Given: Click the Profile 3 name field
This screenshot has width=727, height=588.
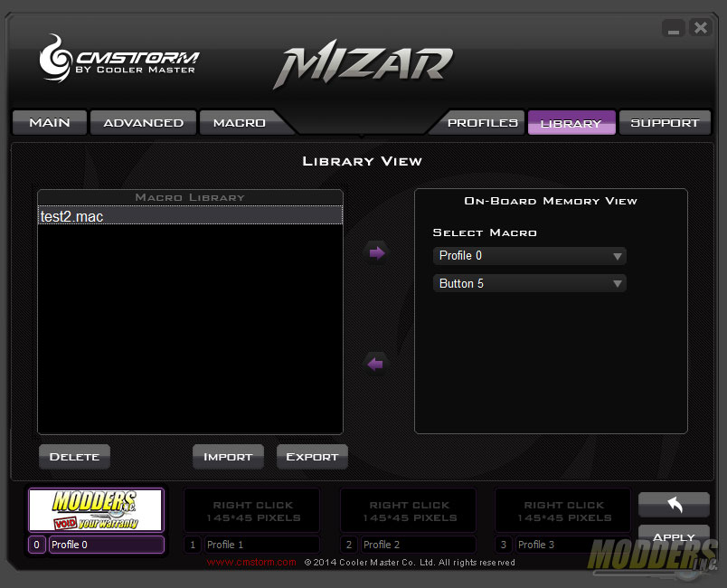Looking at the screenshot, I should tap(573, 545).
